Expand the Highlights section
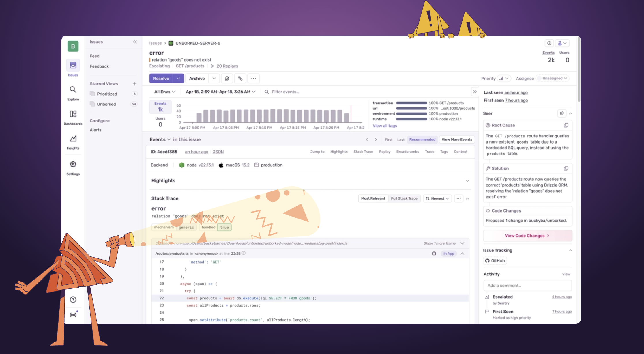The height and width of the screenshot is (354, 644). [467, 181]
